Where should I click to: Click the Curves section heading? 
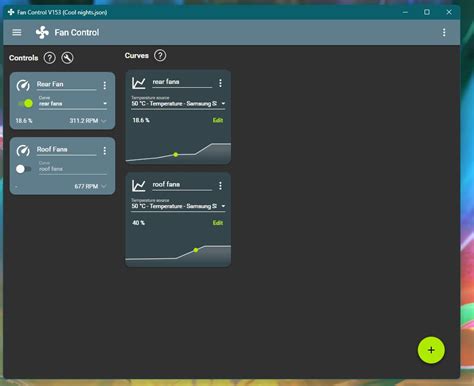coord(137,55)
